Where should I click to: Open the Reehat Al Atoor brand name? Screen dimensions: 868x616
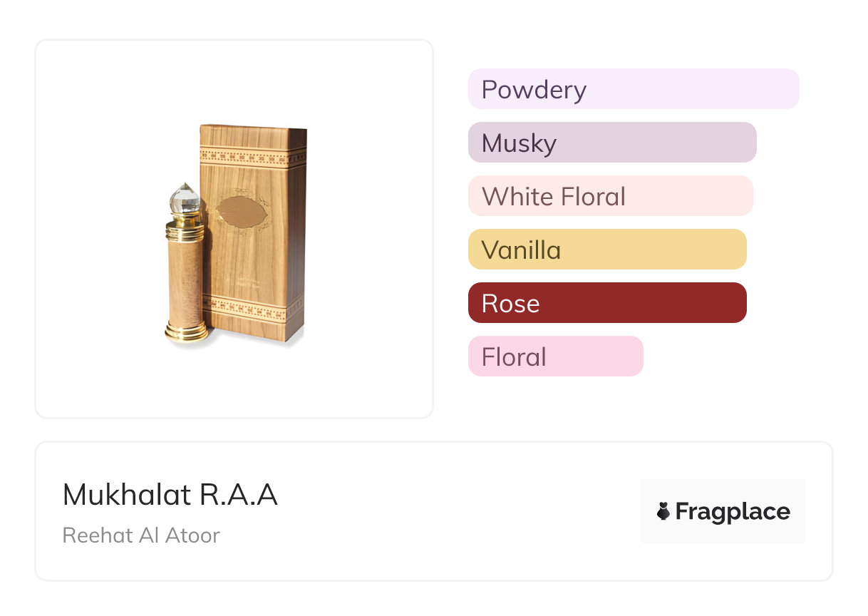tap(141, 535)
